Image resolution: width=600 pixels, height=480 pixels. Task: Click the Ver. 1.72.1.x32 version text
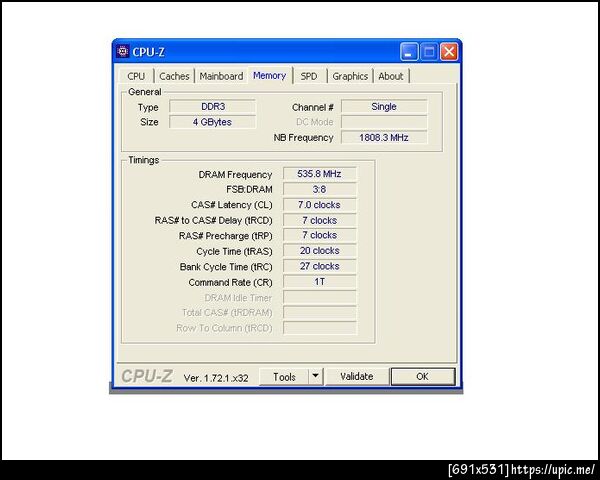(216, 378)
